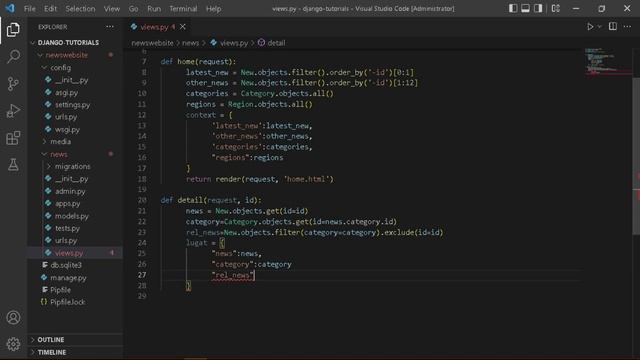Click "rel_news" string on line 27

[233, 275]
